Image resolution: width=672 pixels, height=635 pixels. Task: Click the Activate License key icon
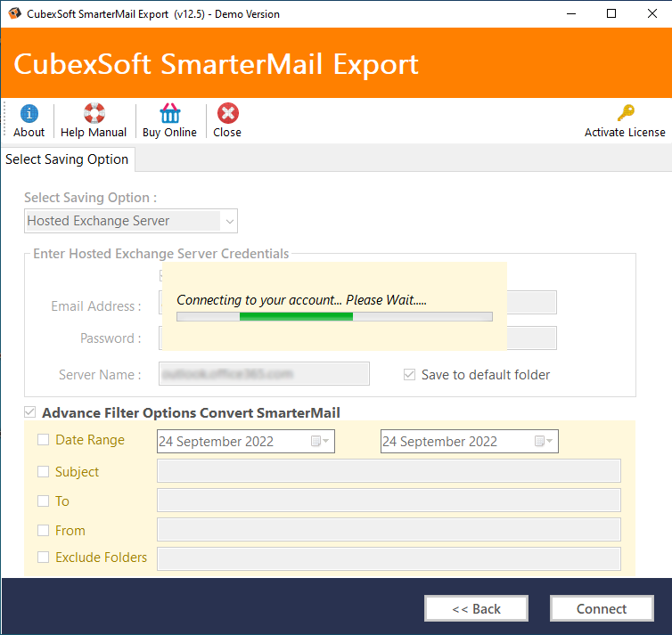tap(626, 113)
